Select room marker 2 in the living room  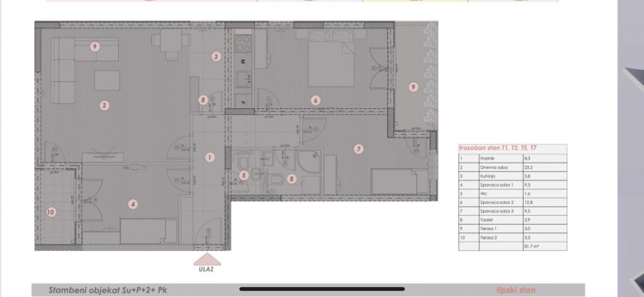click(104, 106)
